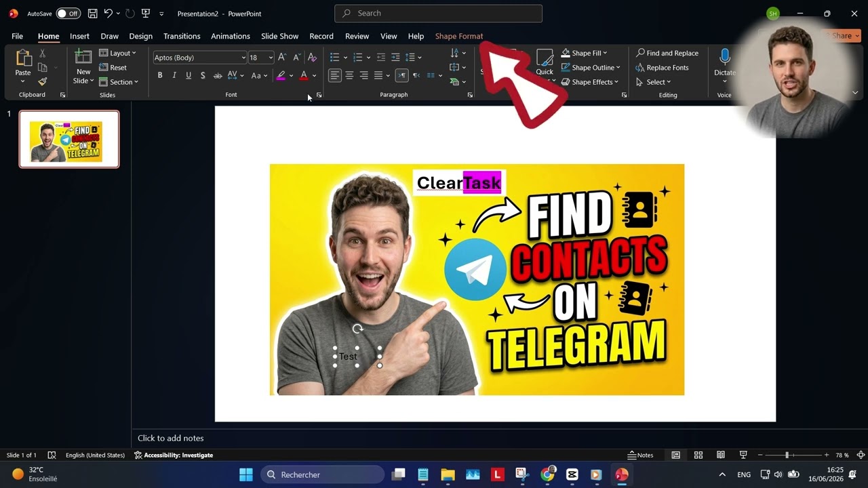The image size is (868, 488).
Task: Click the Save icon in title bar
Action: coord(93,14)
